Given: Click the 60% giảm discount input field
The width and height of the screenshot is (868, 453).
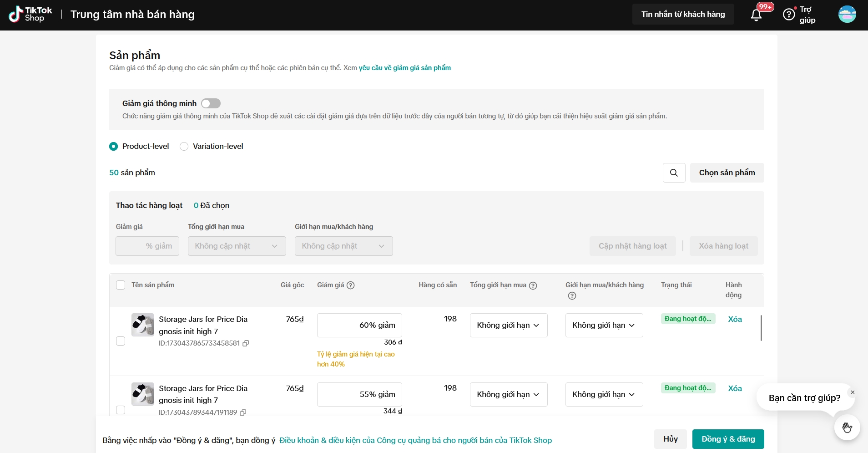Looking at the screenshot, I should pyautogui.click(x=359, y=325).
